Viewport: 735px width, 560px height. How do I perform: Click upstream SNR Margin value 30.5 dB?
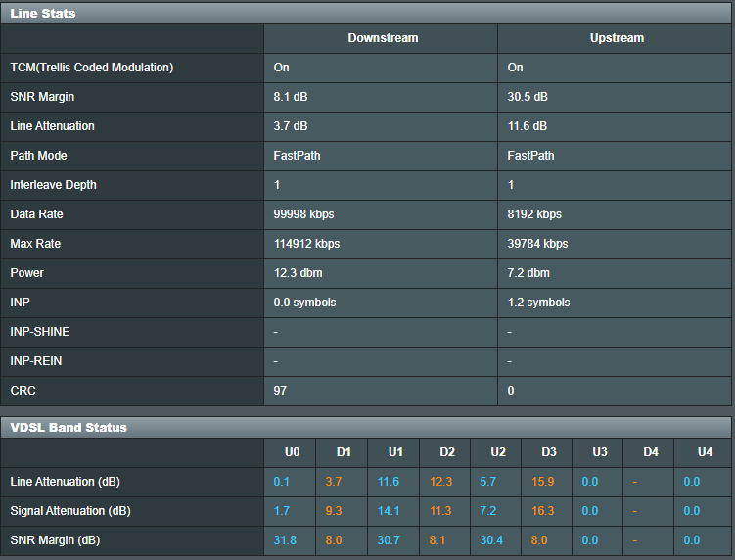[x=528, y=97]
